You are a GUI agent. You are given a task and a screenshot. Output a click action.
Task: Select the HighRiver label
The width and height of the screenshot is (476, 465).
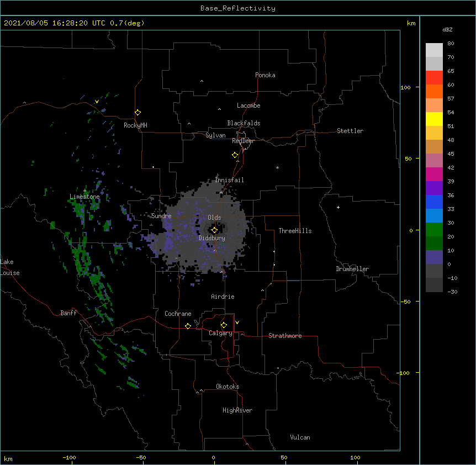237,410
